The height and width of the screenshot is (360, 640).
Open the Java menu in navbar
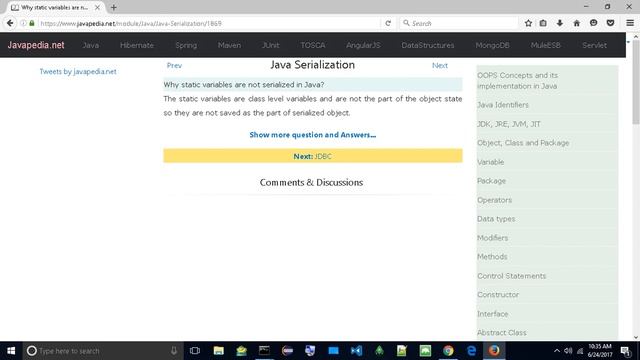click(91, 45)
